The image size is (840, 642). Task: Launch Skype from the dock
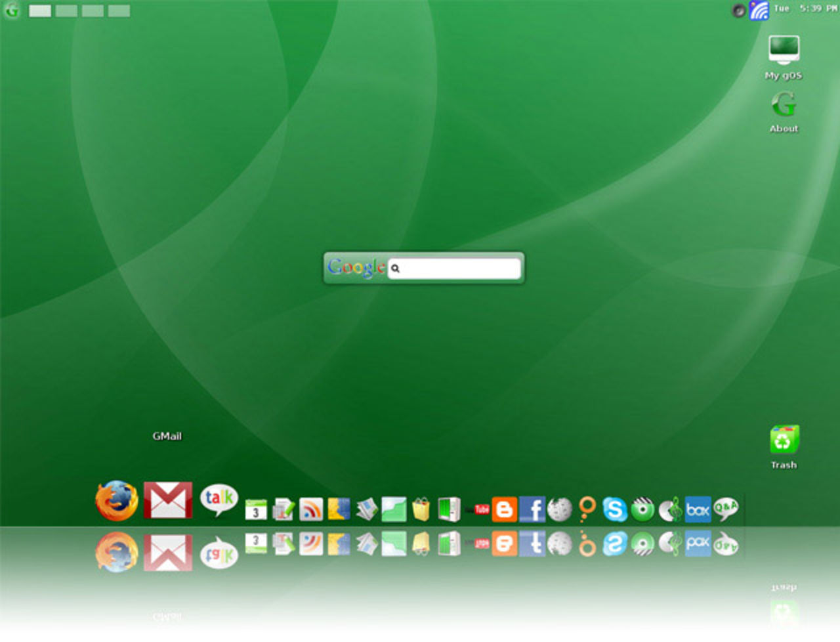(614, 509)
